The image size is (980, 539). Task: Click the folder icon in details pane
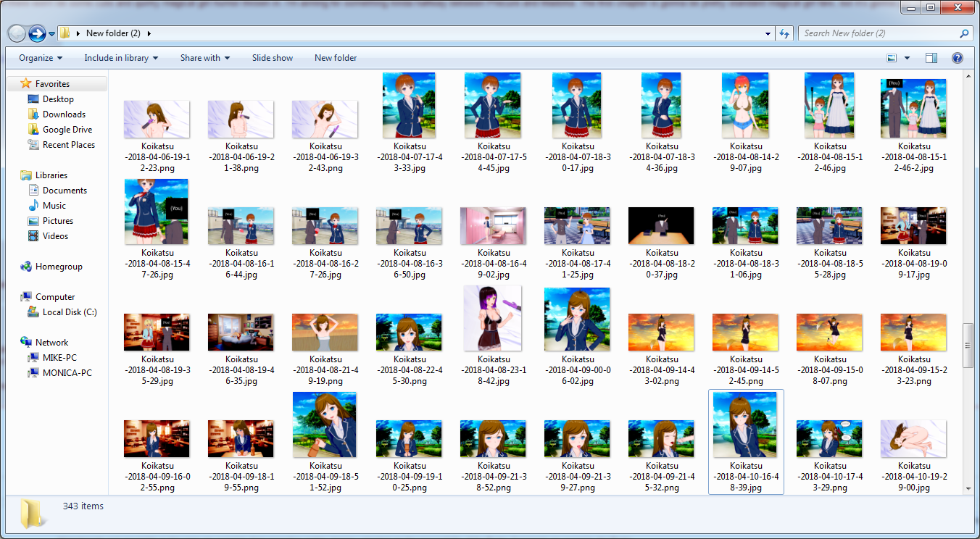click(x=32, y=514)
